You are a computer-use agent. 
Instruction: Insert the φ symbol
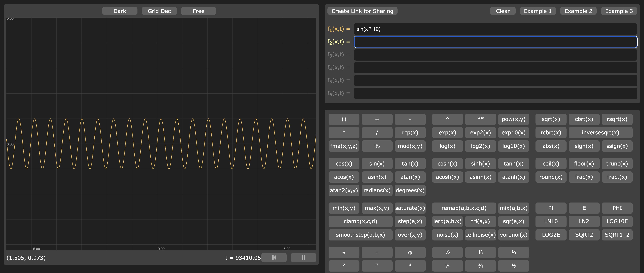pyautogui.click(x=410, y=252)
